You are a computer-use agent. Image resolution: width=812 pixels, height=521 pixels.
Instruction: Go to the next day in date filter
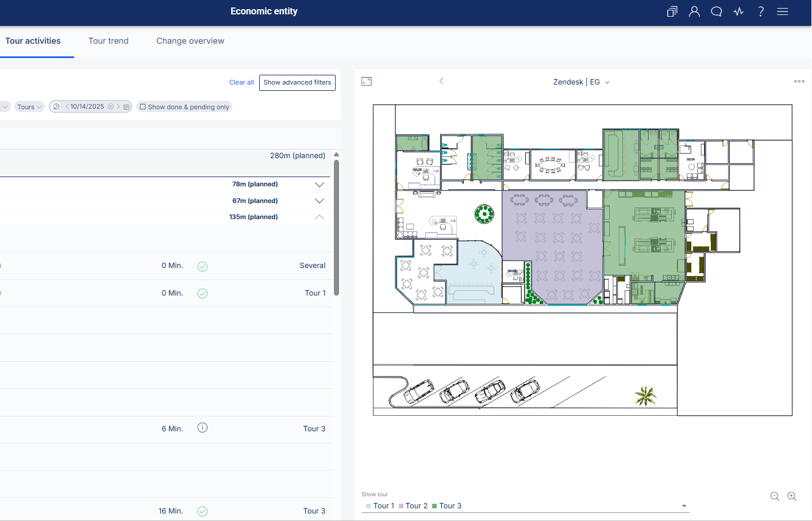[x=118, y=107]
